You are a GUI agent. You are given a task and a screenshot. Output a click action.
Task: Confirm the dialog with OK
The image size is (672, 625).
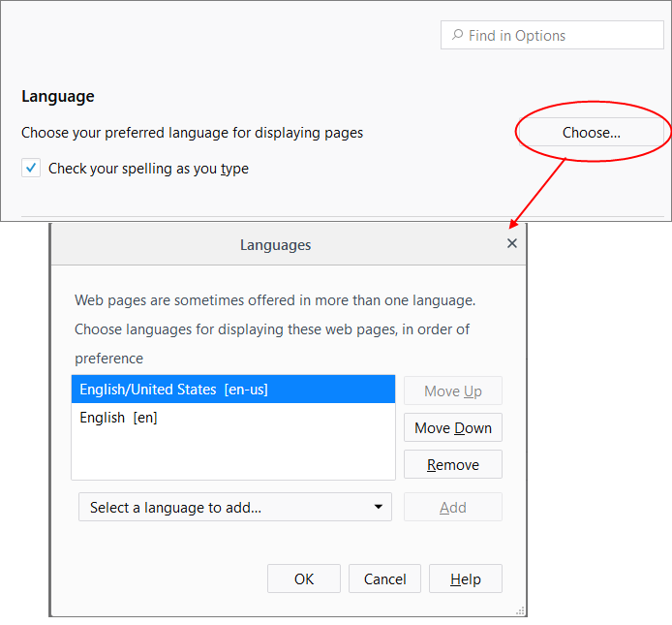click(304, 578)
